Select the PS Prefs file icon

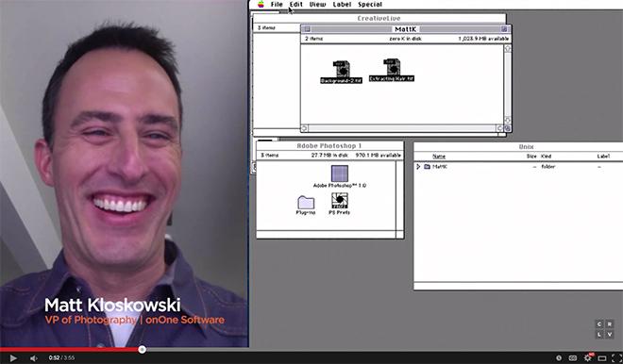339,201
